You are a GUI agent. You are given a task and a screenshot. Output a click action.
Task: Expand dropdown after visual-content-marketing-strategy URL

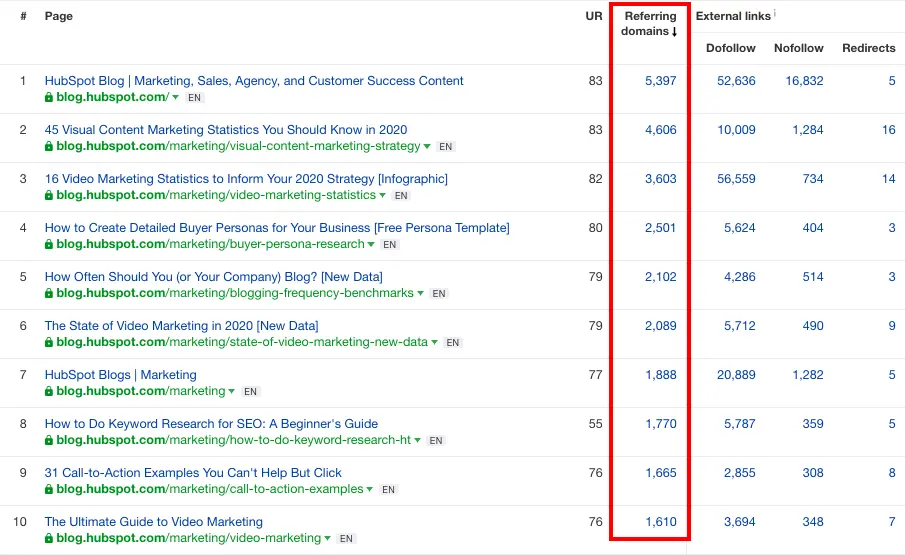[427, 147]
